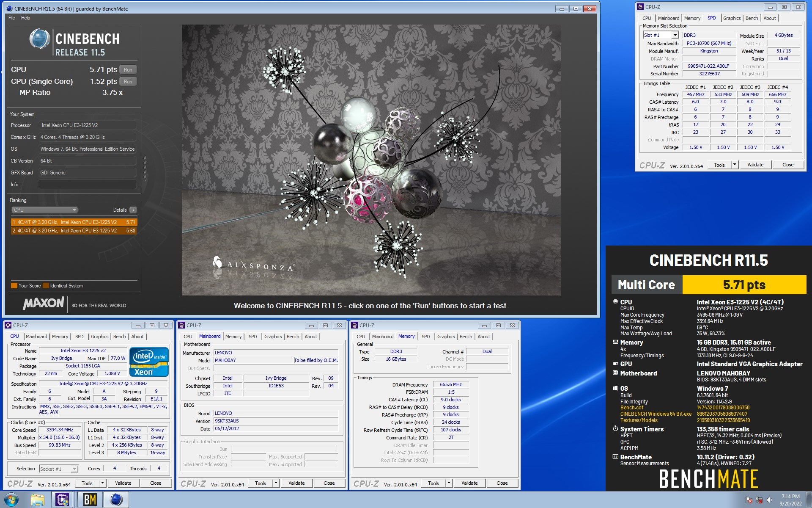
Task: Click the network status tray icon
Action: [x=759, y=500]
